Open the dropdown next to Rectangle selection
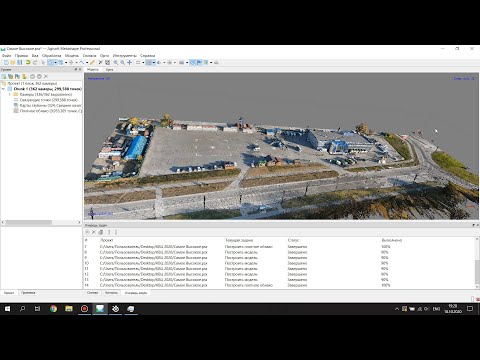Viewport: 480px width, 360px height. [55, 62]
